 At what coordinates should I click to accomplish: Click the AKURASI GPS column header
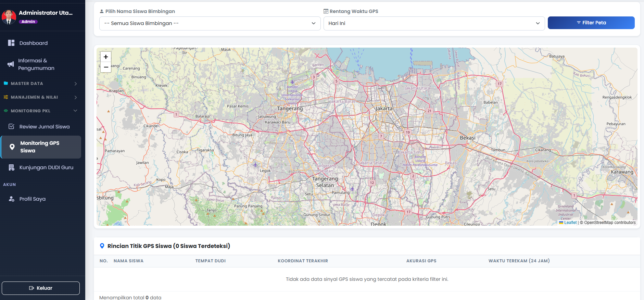pyautogui.click(x=421, y=261)
